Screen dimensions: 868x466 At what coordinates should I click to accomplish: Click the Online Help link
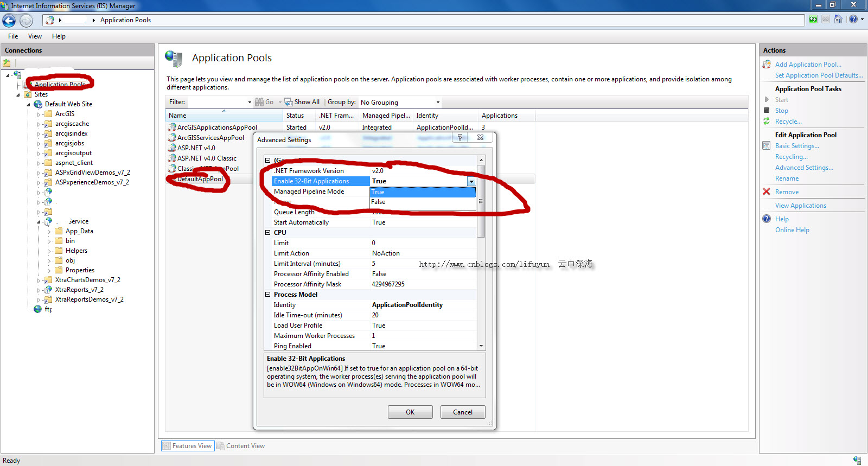point(792,230)
